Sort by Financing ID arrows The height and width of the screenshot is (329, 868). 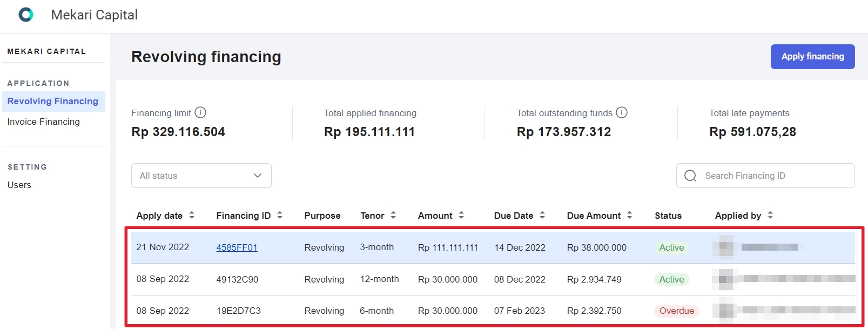(x=280, y=215)
